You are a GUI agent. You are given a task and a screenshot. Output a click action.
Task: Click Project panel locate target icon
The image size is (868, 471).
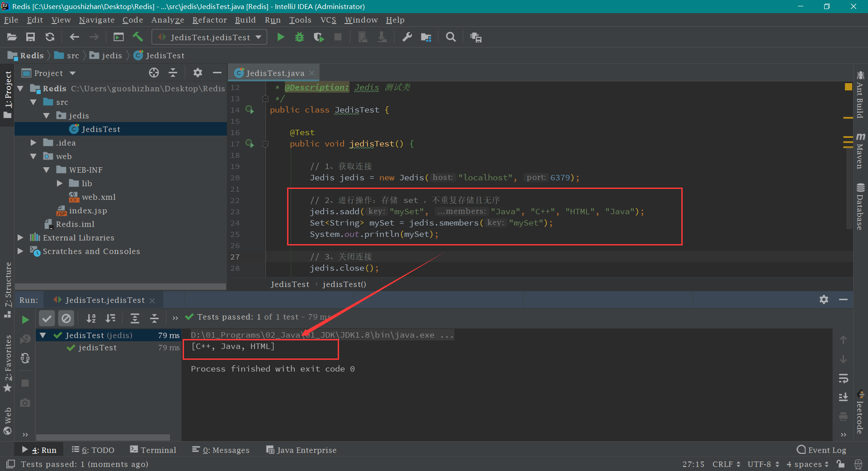(x=154, y=73)
